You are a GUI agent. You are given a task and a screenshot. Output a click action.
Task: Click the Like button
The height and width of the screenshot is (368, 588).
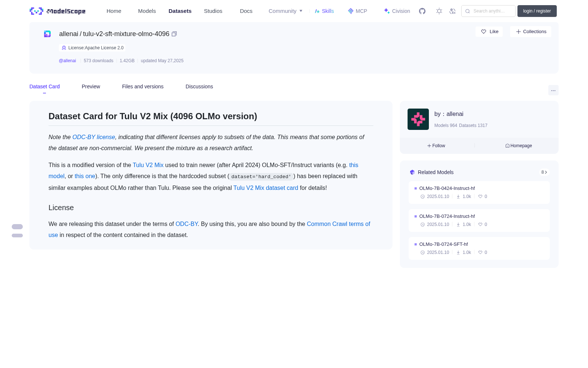coord(489,32)
